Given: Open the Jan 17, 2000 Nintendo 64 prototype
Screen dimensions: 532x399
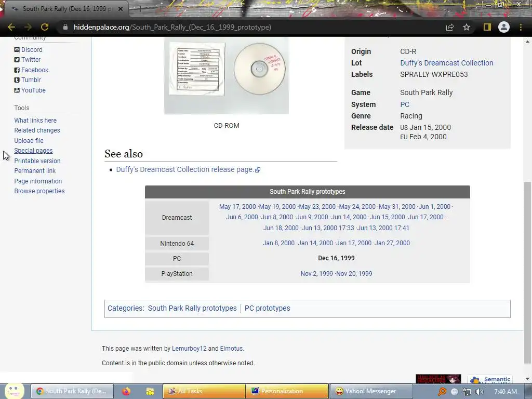Looking at the screenshot, I should [354, 243].
